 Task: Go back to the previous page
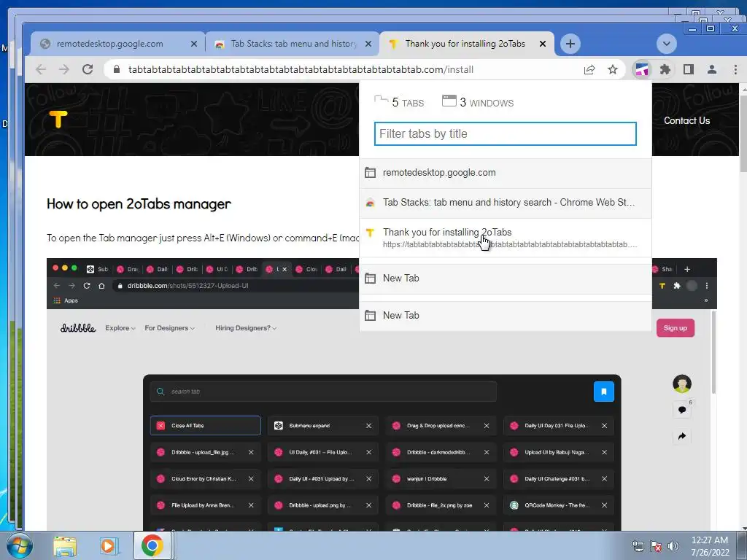(41, 69)
